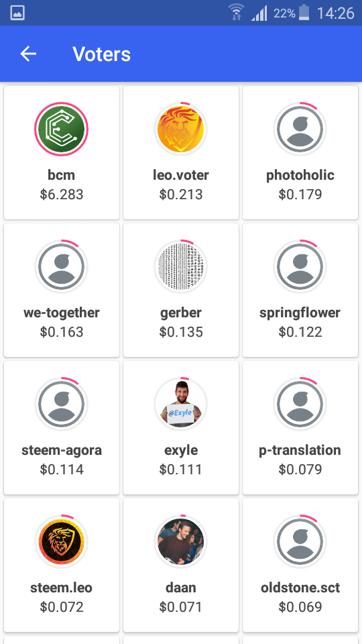Tap the battery indicator in status bar

304,13
